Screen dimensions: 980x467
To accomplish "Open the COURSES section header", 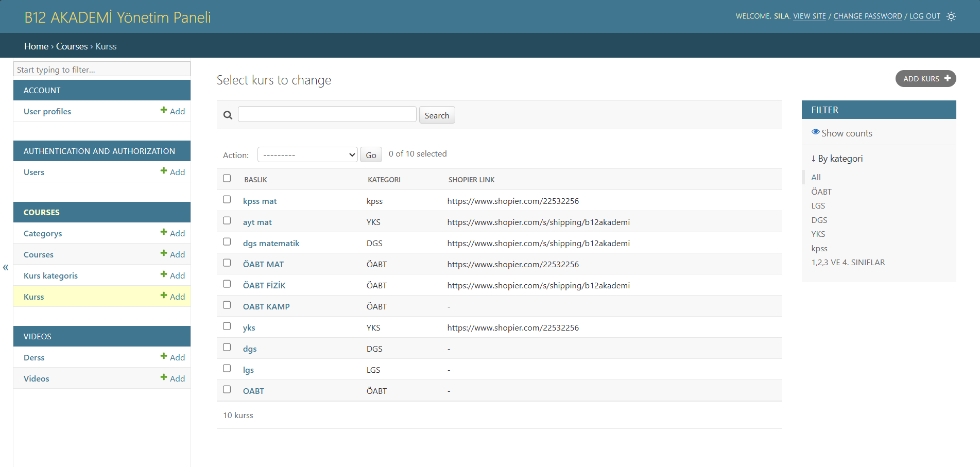I will [42, 213].
